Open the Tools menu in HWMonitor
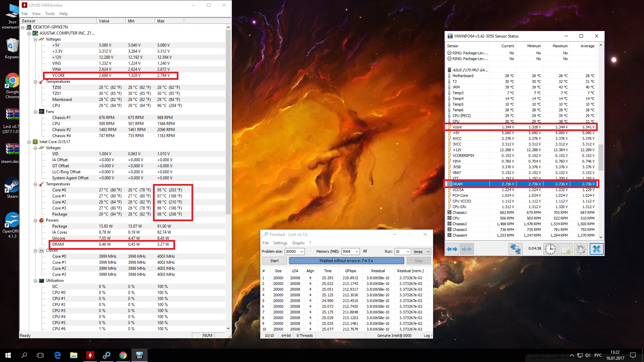Image resolution: width=644 pixels, height=362 pixels. pyautogui.click(x=50, y=14)
